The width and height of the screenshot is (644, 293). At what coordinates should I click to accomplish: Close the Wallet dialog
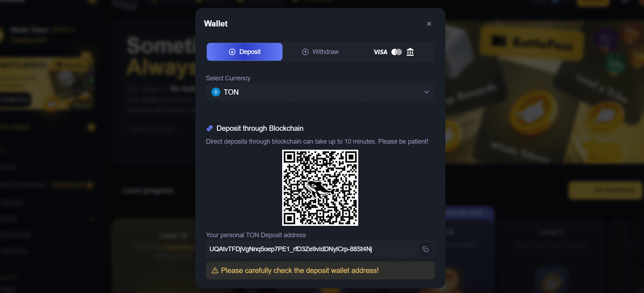click(x=429, y=24)
